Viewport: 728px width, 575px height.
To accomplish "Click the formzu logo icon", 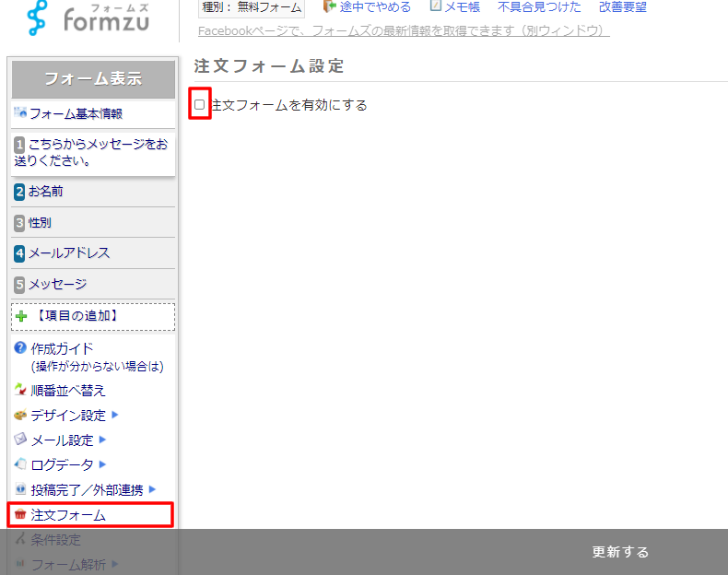I will point(37,17).
